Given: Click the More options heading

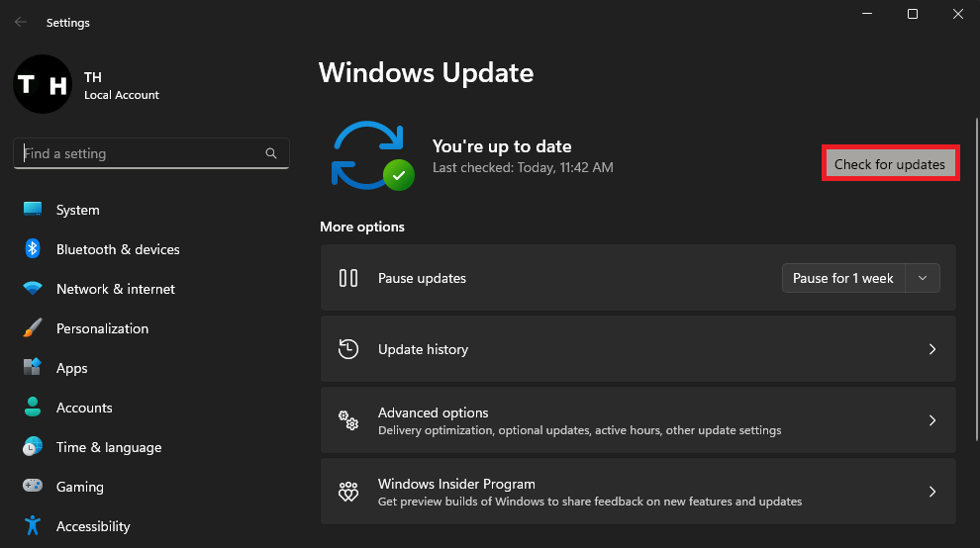Looking at the screenshot, I should [362, 227].
